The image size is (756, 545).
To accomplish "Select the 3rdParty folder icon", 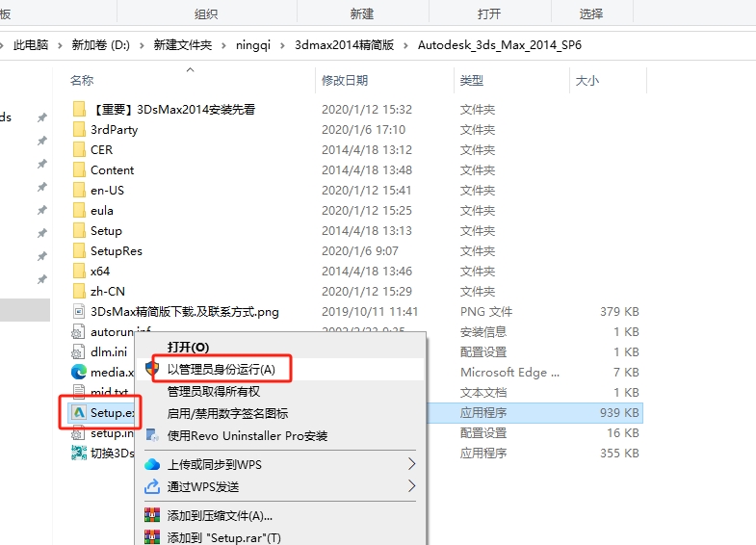I will (79, 130).
